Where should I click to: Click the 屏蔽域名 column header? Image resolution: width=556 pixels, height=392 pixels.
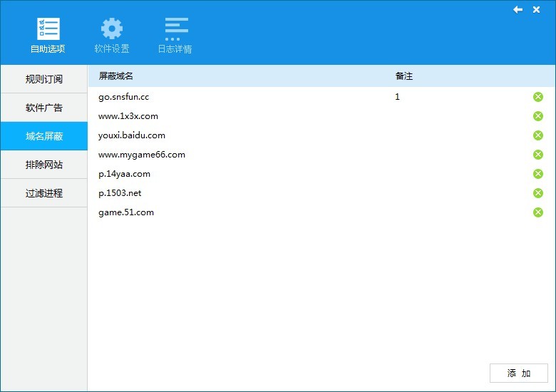(x=115, y=76)
